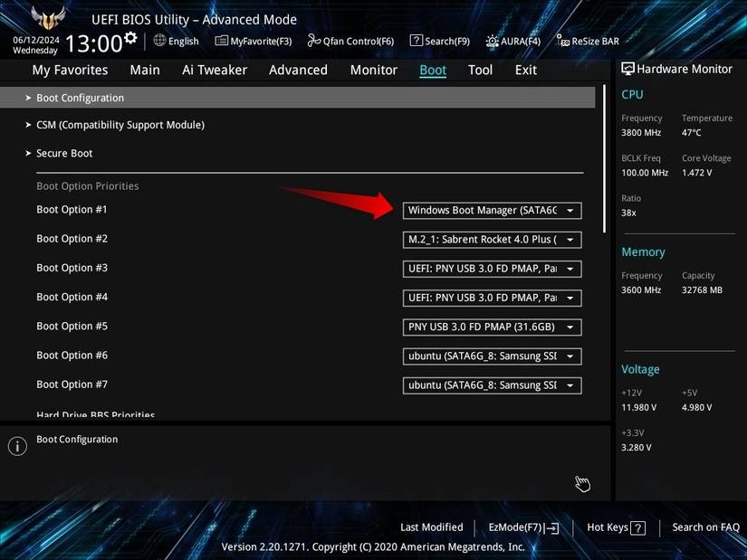Open the Search(F9) tool
This screenshot has height=560, width=747.
tap(440, 41)
